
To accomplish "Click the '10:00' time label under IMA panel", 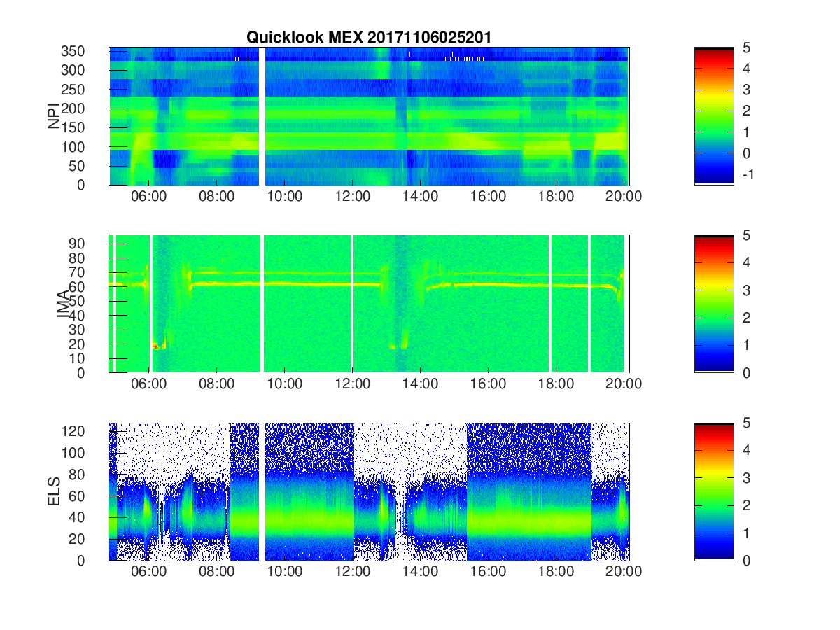I will point(285,384).
